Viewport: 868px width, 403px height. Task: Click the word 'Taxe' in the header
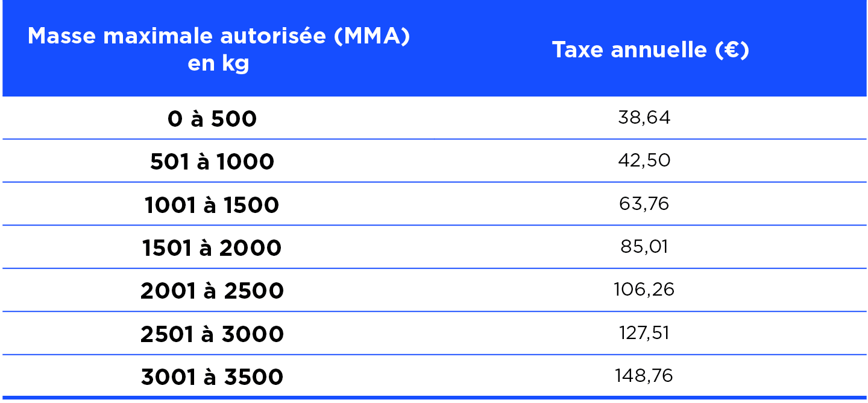[x=578, y=50]
